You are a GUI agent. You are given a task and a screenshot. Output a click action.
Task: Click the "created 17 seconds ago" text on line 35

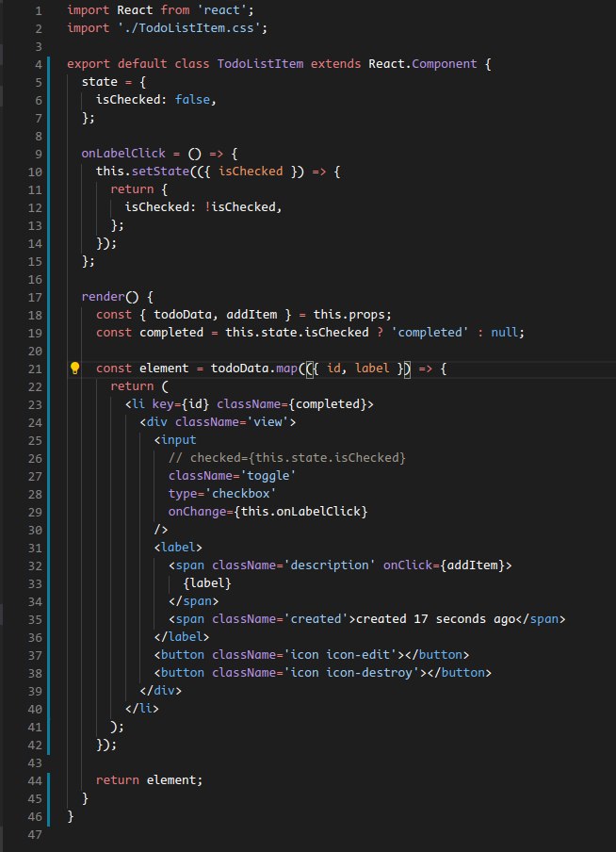(435, 620)
